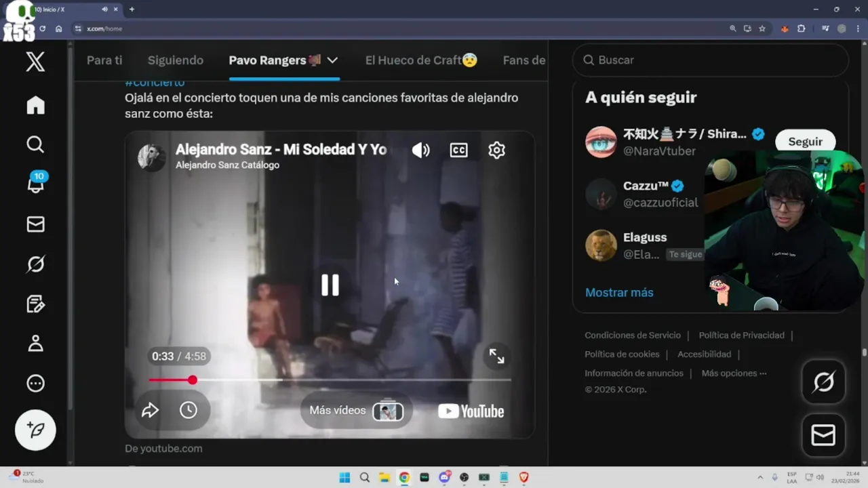Open OBS Studio from taskbar
Screen dimensions: 868x488
[465, 477]
